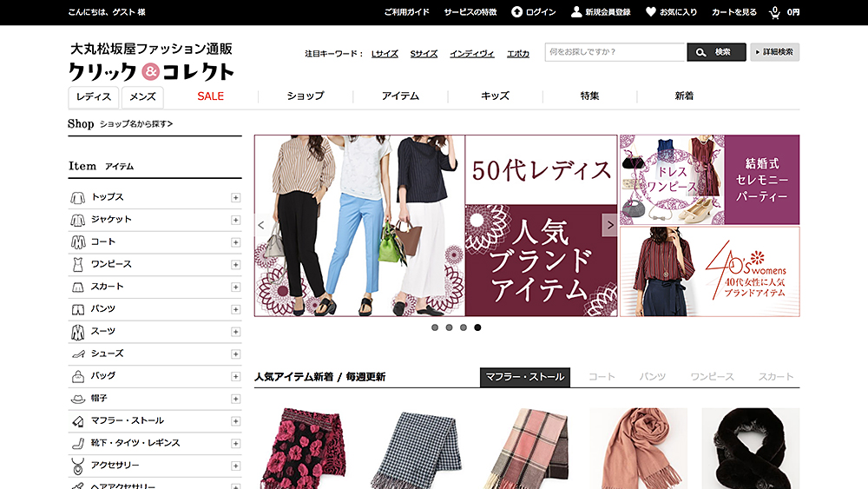Switch to the メンズ tab
Screen dimensions: 868x489
click(x=142, y=96)
